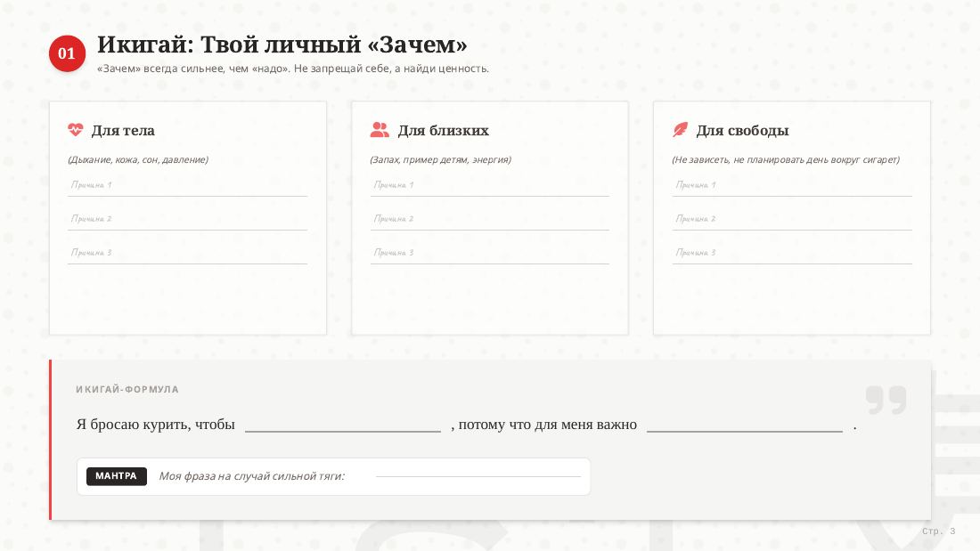Screen dimensions: 980x551
Task: Click the text "Я бросаю курить, чтобы"
Action: [x=156, y=425]
